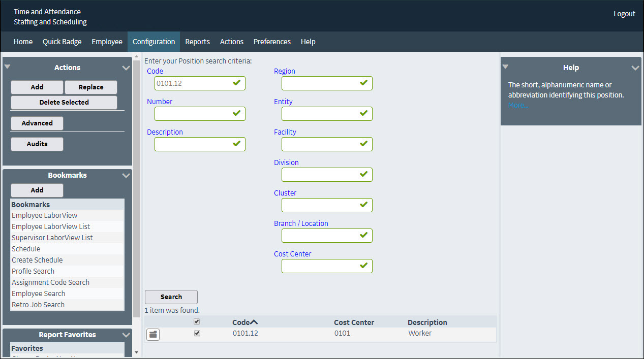Click the green checkmark in Code field

click(x=236, y=82)
